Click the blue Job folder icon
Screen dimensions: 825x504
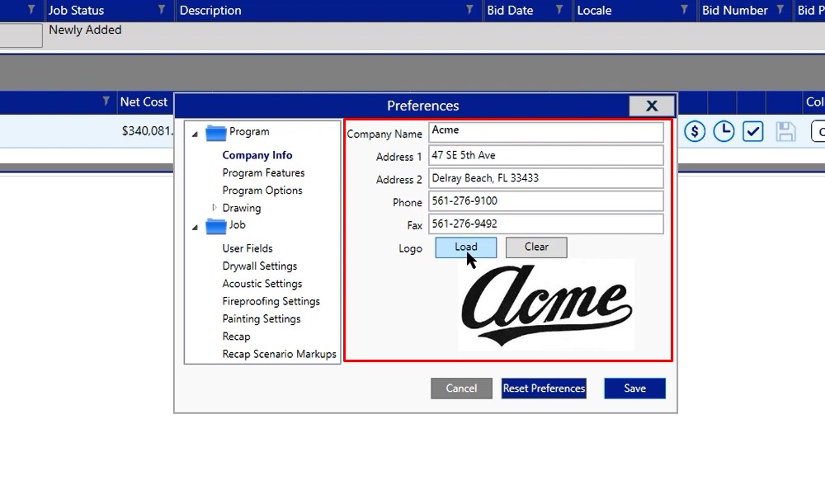click(x=216, y=225)
